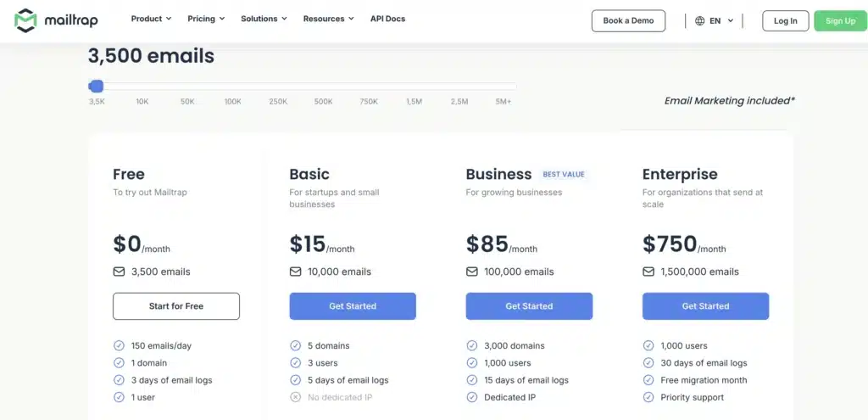This screenshot has width=868, height=420.
Task: Click the BEST VALUE badge
Action: pyautogui.click(x=564, y=175)
